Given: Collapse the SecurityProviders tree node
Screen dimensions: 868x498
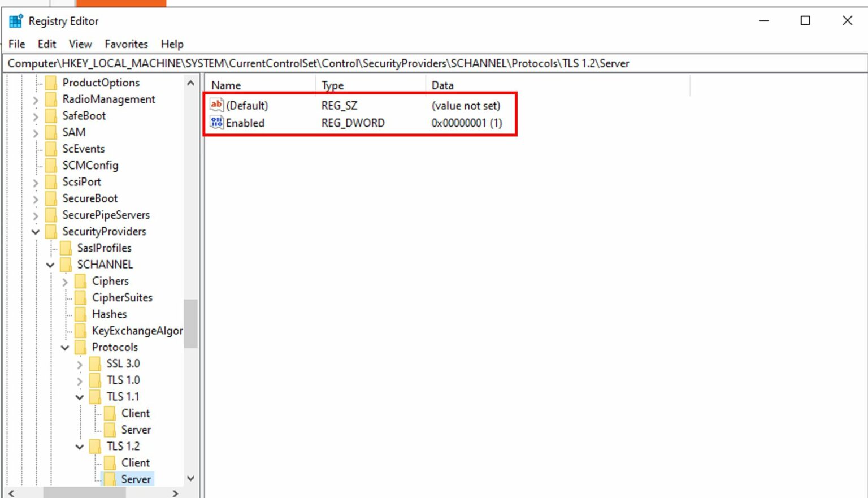Looking at the screenshot, I should click(35, 231).
